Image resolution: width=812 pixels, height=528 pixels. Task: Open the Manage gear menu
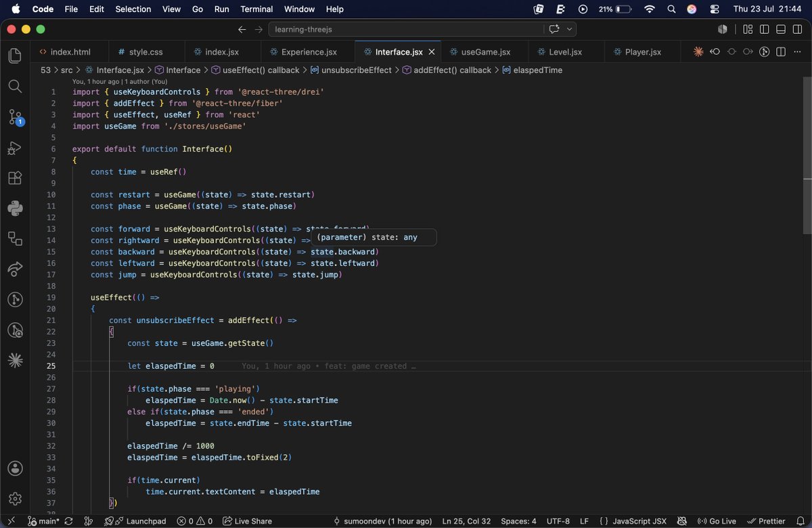15,500
